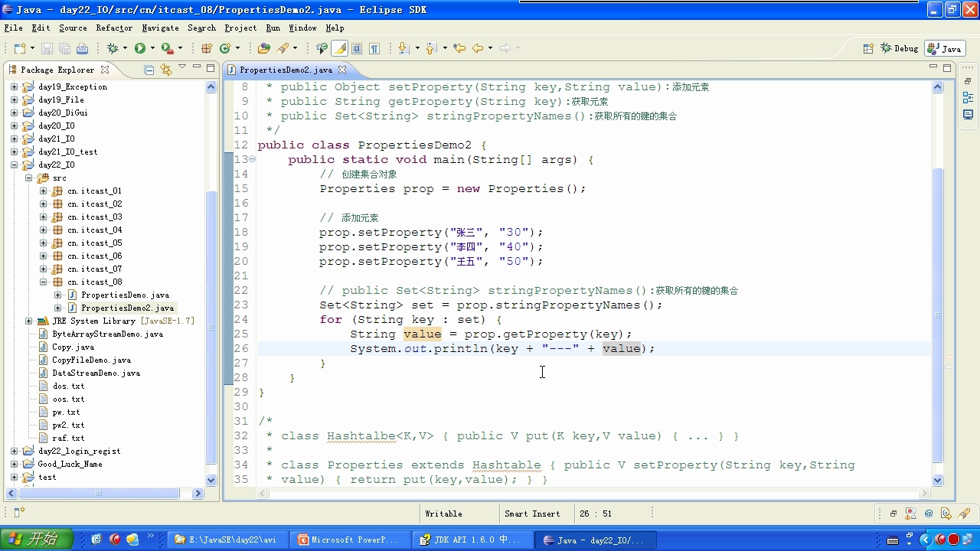Click the New file wizard icon
The image size is (980, 551).
(19, 48)
